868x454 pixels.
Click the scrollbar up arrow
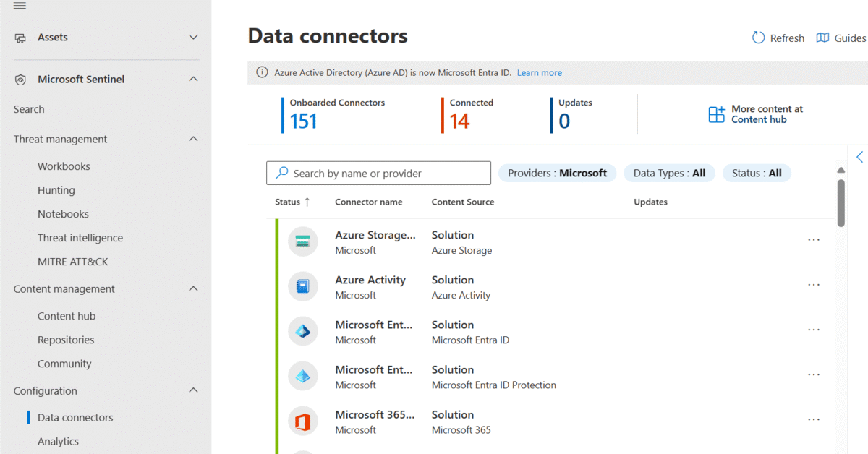click(841, 171)
